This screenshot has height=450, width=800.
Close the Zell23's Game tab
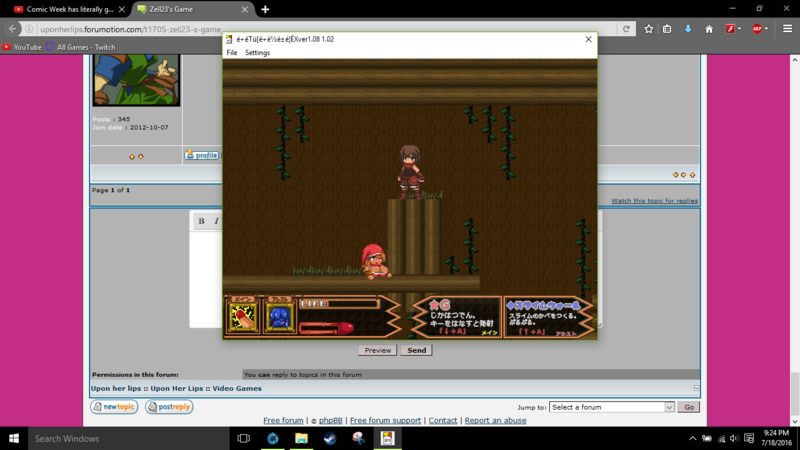coord(245,9)
